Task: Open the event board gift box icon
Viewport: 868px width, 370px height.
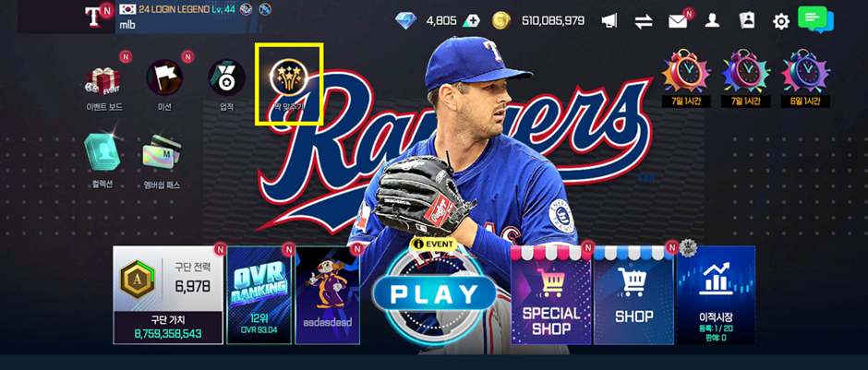Action: tap(103, 80)
